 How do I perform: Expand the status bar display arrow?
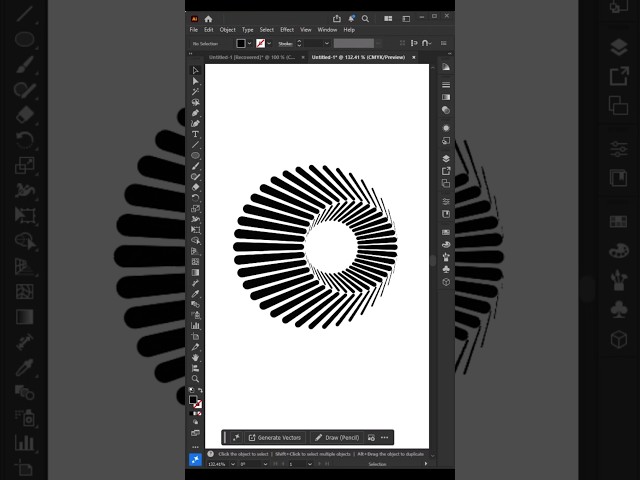[426, 464]
